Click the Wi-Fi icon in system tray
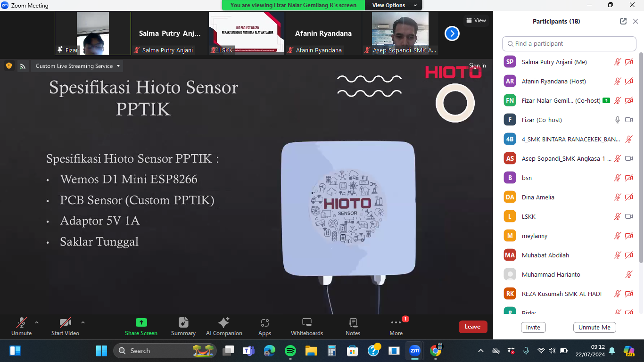This screenshot has height=362, width=644. pyautogui.click(x=541, y=351)
